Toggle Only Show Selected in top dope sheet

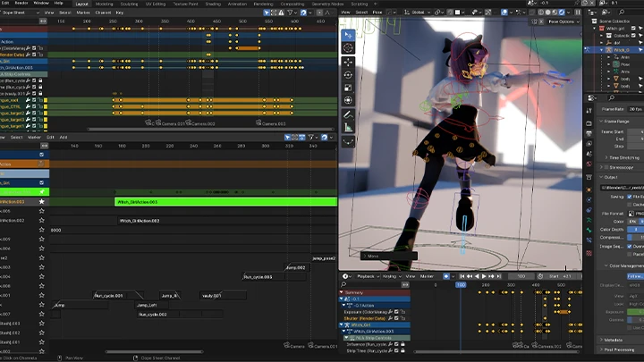(x=267, y=13)
